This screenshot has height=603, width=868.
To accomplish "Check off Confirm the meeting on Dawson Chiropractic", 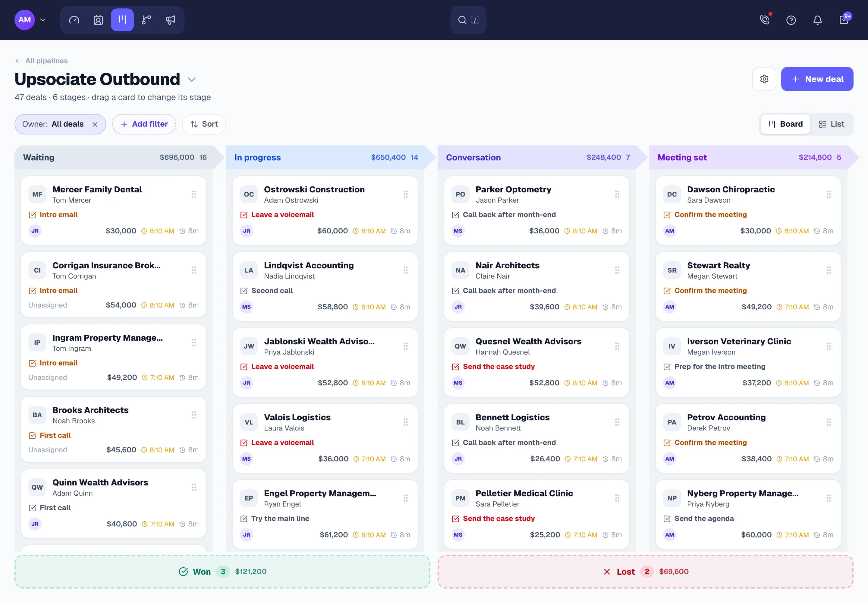I will click(x=667, y=215).
